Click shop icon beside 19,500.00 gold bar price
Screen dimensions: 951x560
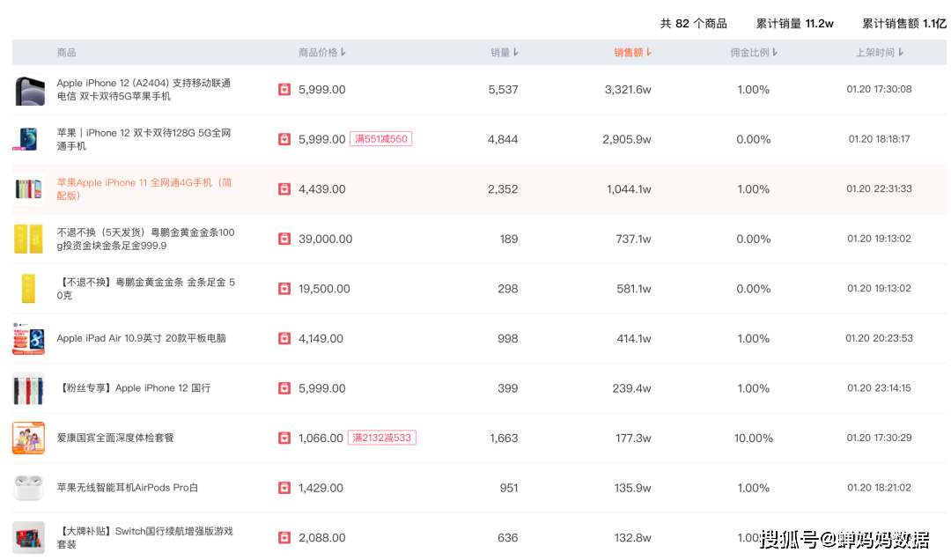(x=284, y=289)
